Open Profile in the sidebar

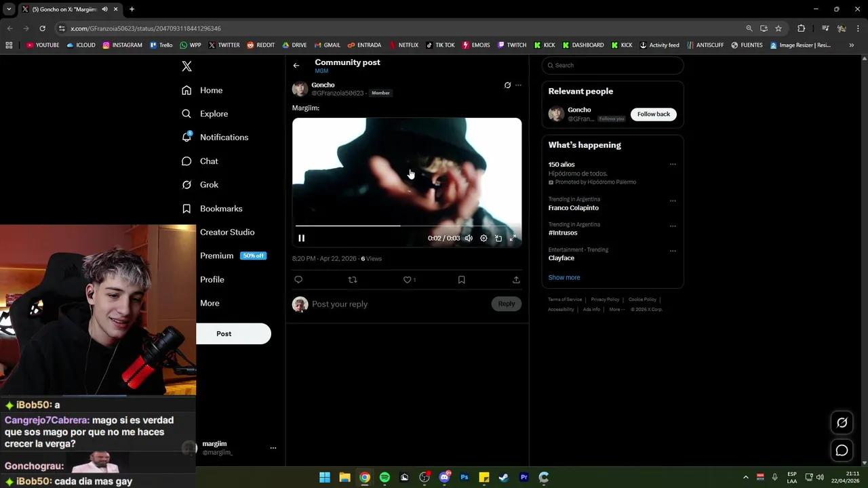point(212,279)
